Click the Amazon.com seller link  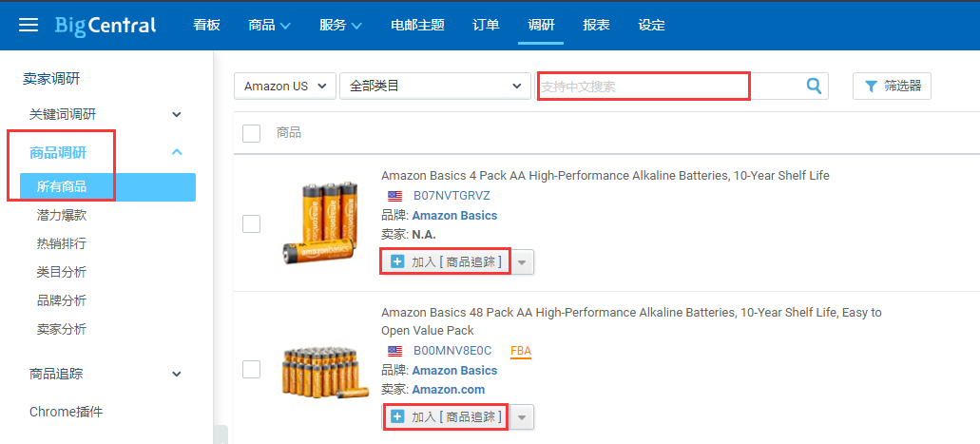pyautogui.click(x=448, y=390)
